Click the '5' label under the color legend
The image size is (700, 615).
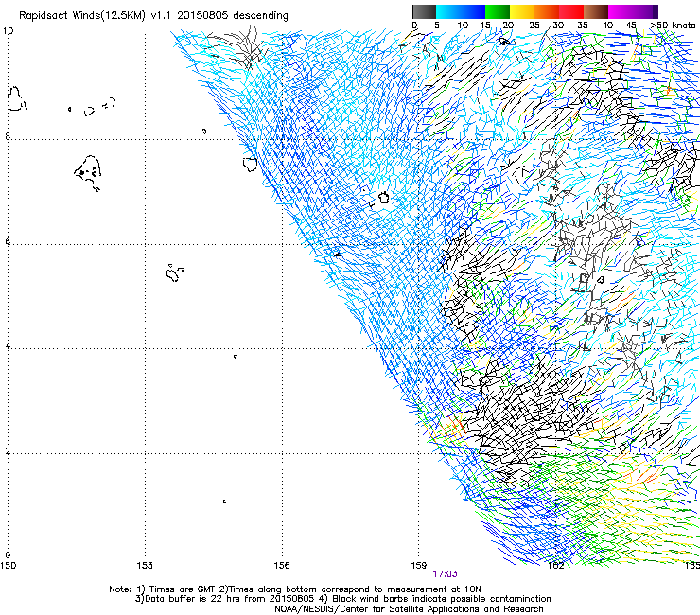click(437, 25)
